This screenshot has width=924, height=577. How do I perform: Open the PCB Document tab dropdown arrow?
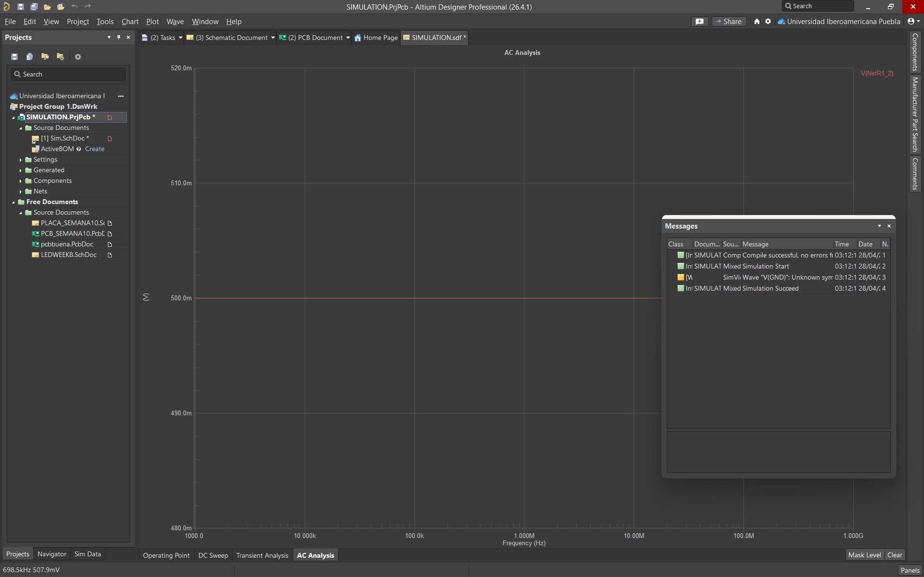tap(348, 38)
